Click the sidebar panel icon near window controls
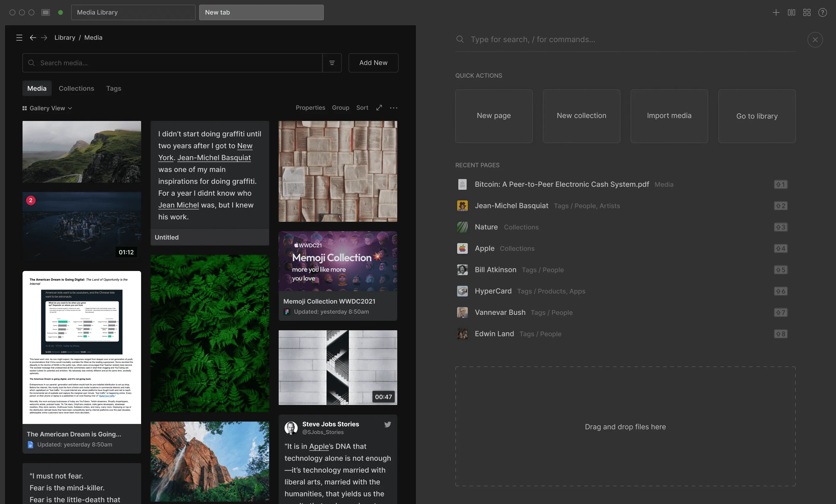Image resolution: width=836 pixels, height=504 pixels. [x=46, y=12]
